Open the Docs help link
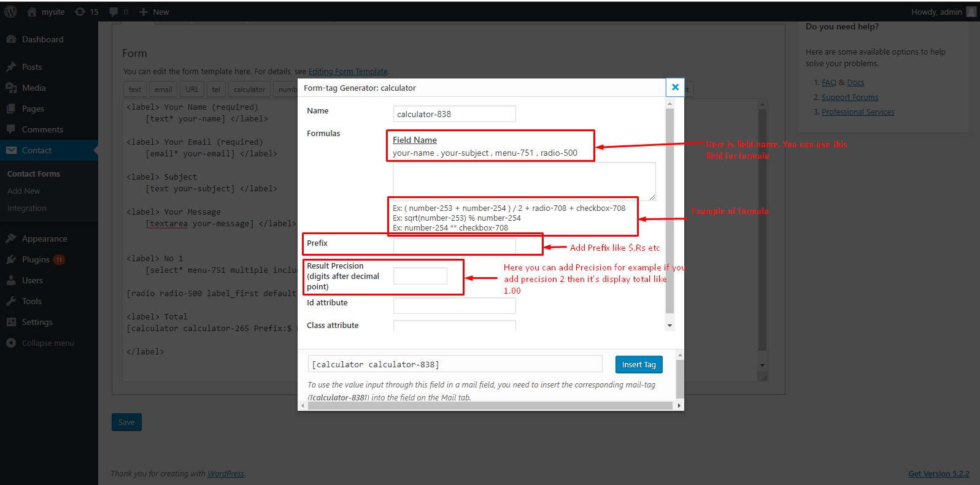 (855, 82)
